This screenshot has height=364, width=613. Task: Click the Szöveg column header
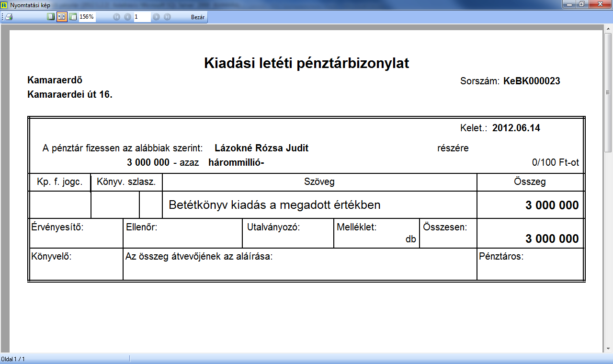pyautogui.click(x=319, y=182)
